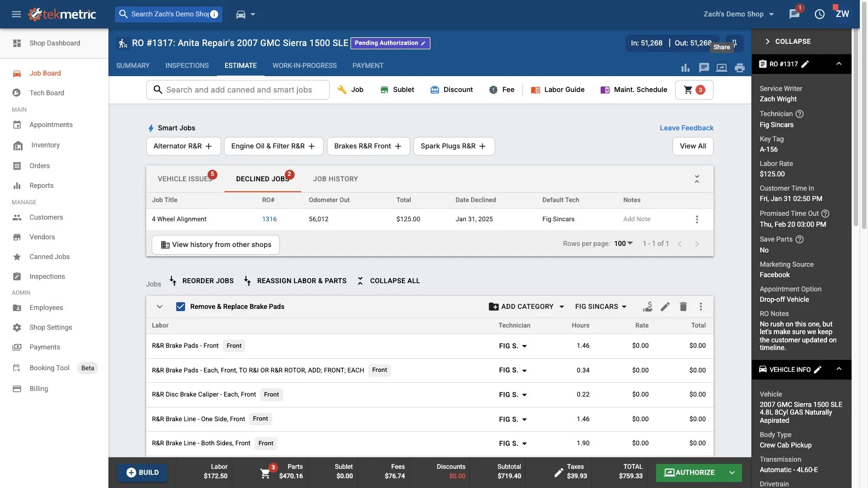Collapse the RO #1317 sidebar section

[838, 64]
